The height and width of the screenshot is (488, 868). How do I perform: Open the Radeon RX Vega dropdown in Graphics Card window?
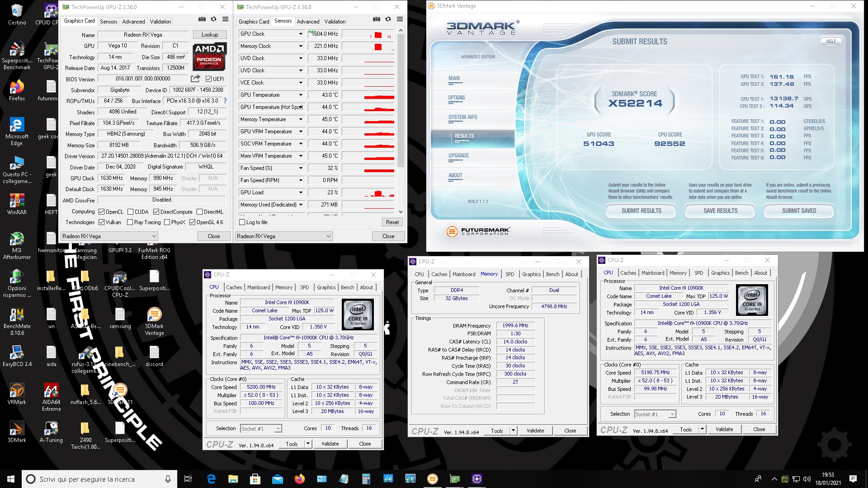click(x=109, y=236)
